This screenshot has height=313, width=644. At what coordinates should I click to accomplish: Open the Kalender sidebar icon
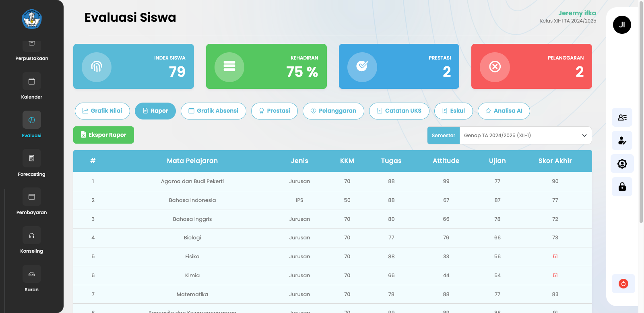pos(31,82)
